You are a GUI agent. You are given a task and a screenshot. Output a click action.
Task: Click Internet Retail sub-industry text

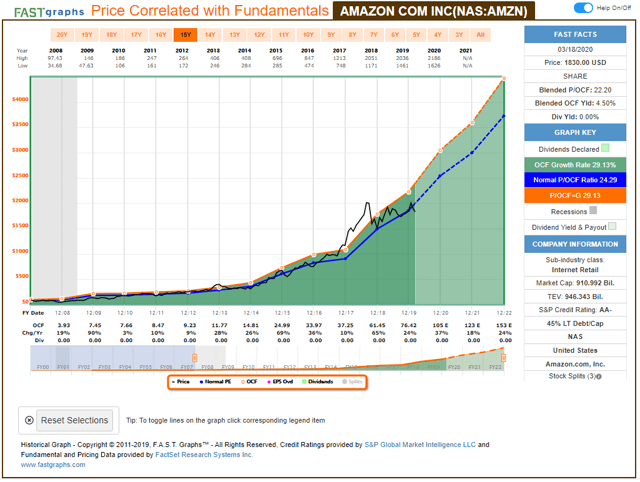coord(575,270)
